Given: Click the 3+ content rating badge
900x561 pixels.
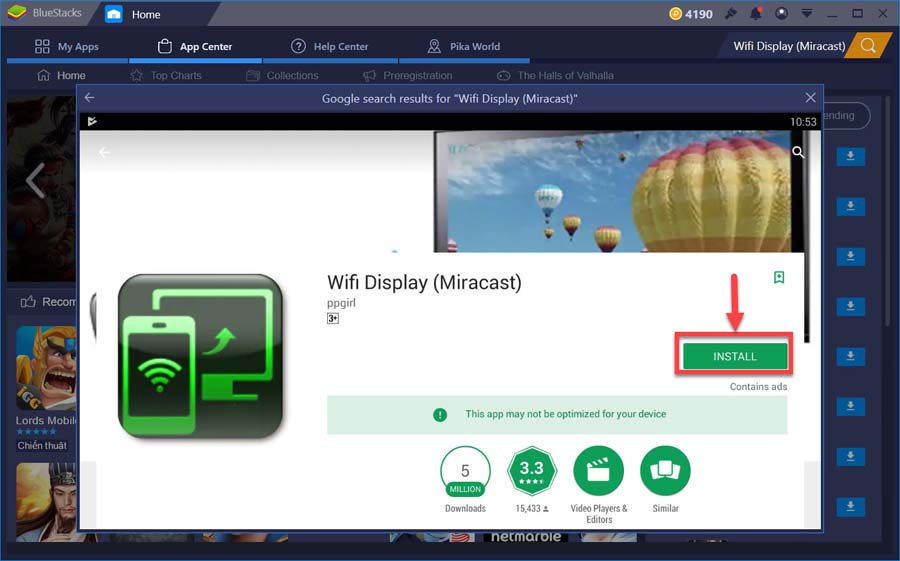Looking at the screenshot, I should [x=333, y=318].
